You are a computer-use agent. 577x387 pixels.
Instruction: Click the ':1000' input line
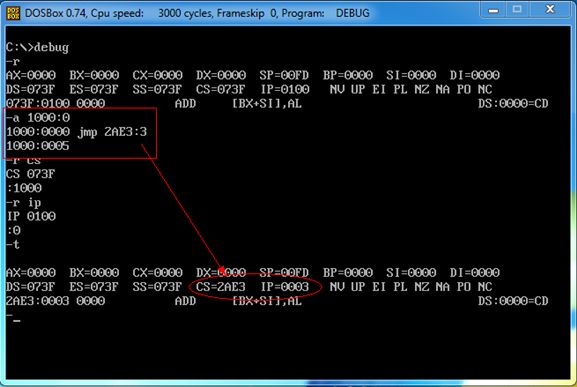24,188
